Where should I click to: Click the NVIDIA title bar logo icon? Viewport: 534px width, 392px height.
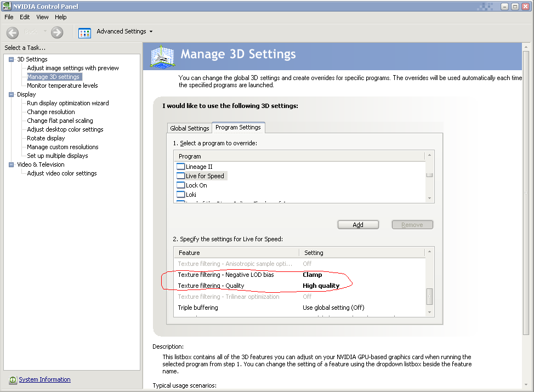pyautogui.click(x=6, y=6)
